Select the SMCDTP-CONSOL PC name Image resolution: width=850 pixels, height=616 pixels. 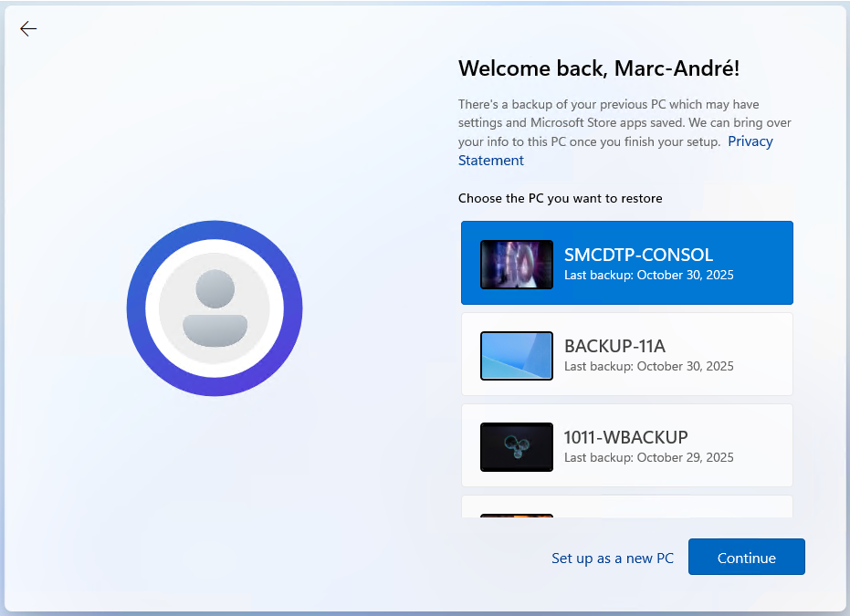pyautogui.click(x=638, y=255)
